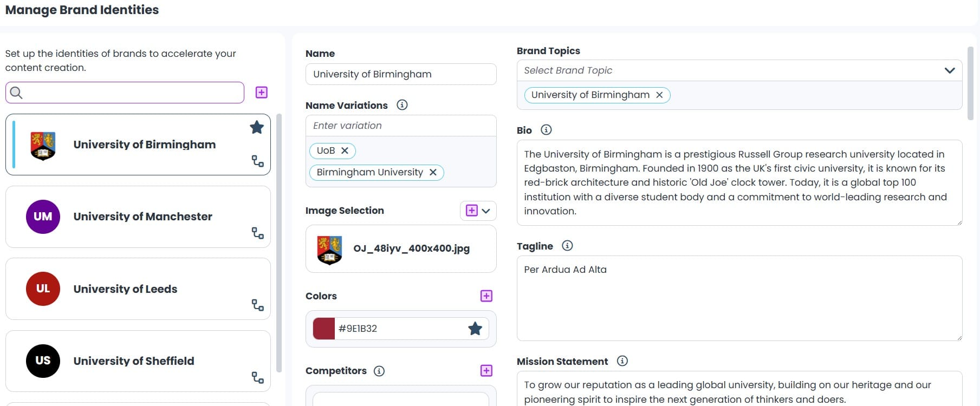Open the Image Selection add dropdown
Image resolution: width=980 pixels, height=406 pixels.
coord(478,211)
